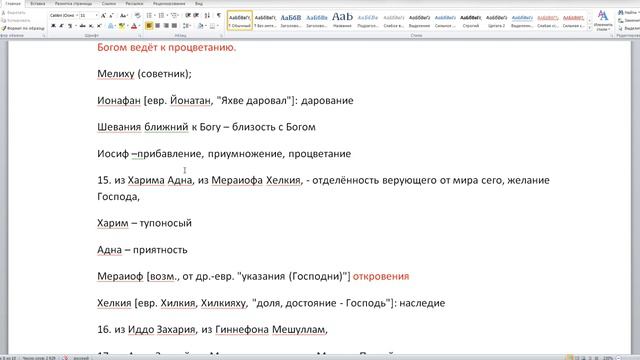This screenshot has height=360, width=640.
Task: Click the strikethrough text button
Action: pyautogui.click(x=82, y=26)
